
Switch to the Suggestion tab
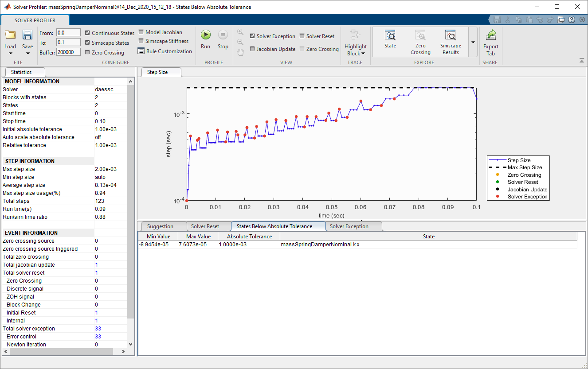[160, 226]
